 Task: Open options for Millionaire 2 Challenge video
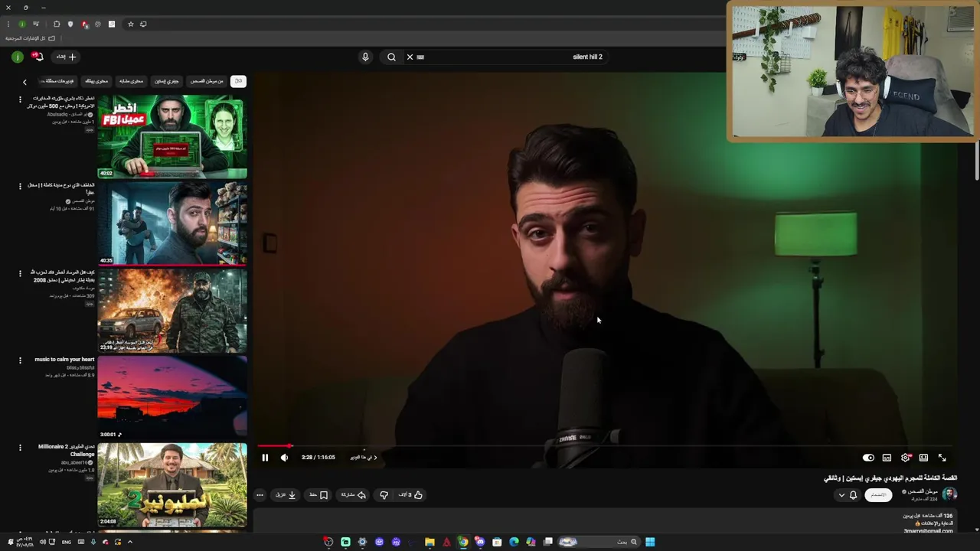20,447
